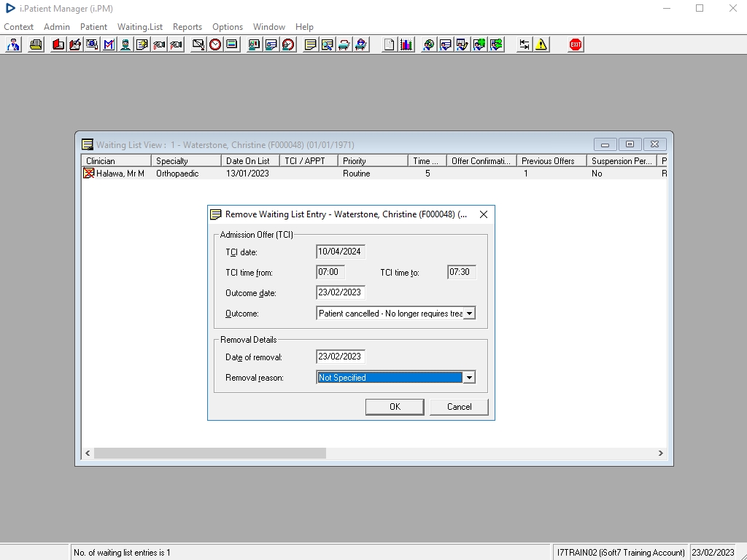Click the horizontal scrollbar thumb in Waiting List View
Viewport: 747px width, 560px height.
[209, 453]
